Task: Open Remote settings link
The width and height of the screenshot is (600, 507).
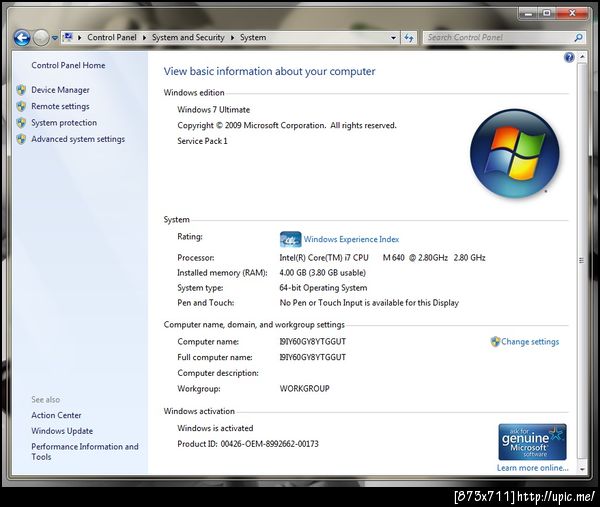Action: point(60,106)
